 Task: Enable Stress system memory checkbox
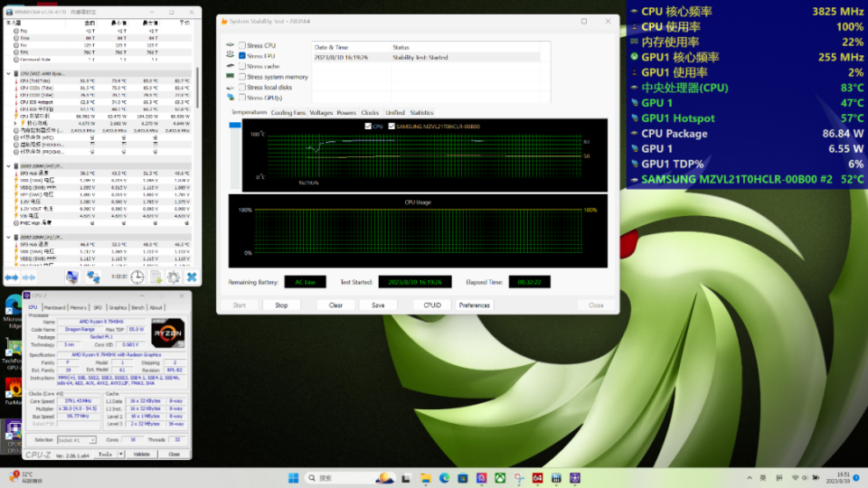point(242,77)
